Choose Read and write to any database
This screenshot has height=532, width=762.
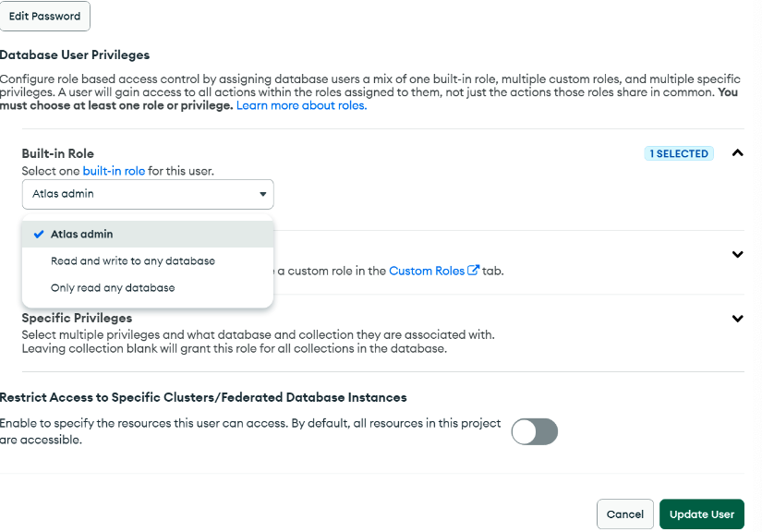click(148, 260)
